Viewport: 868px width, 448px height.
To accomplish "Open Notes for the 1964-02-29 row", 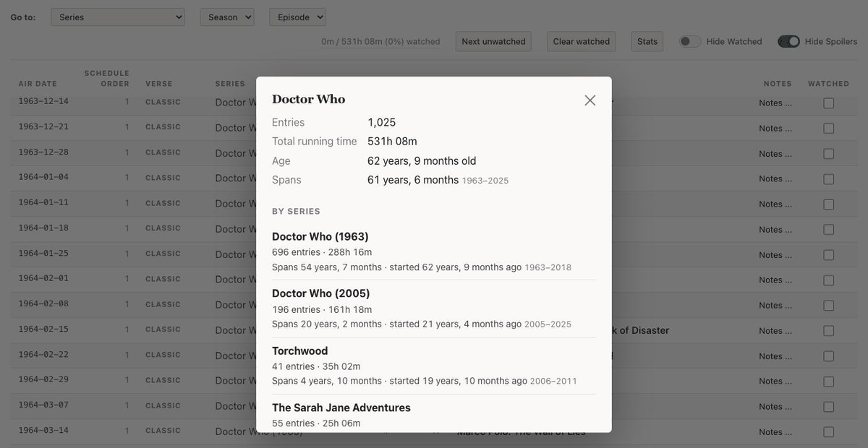I will point(775,381).
